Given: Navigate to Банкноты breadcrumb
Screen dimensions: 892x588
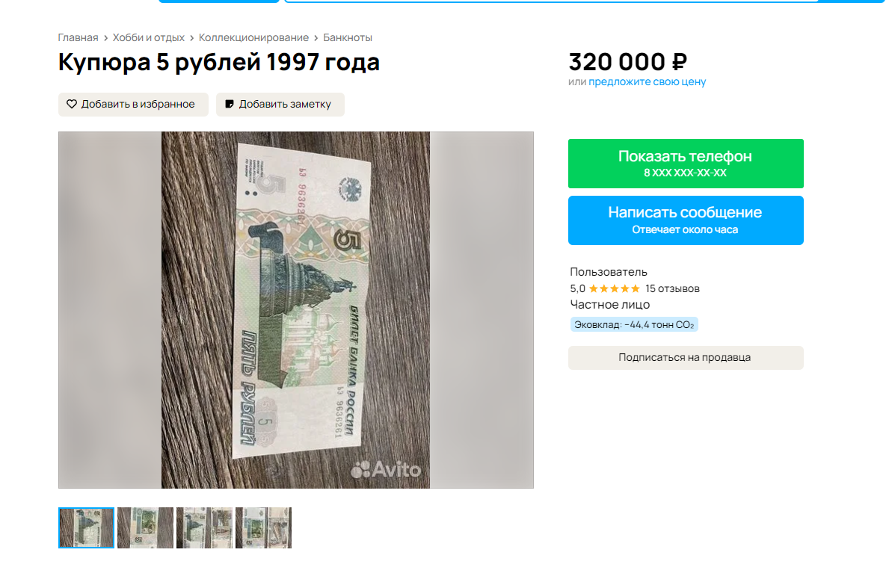Looking at the screenshot, I should coord(348,37).
